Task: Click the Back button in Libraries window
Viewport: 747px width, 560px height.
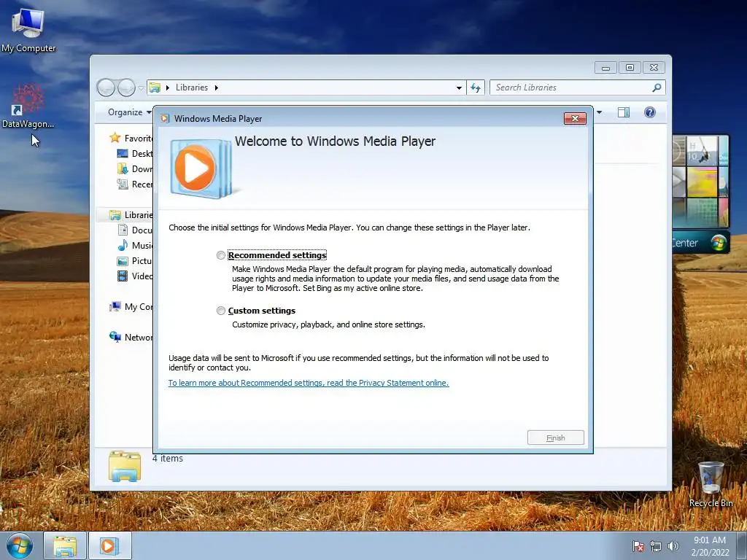Action: point(106,87)
